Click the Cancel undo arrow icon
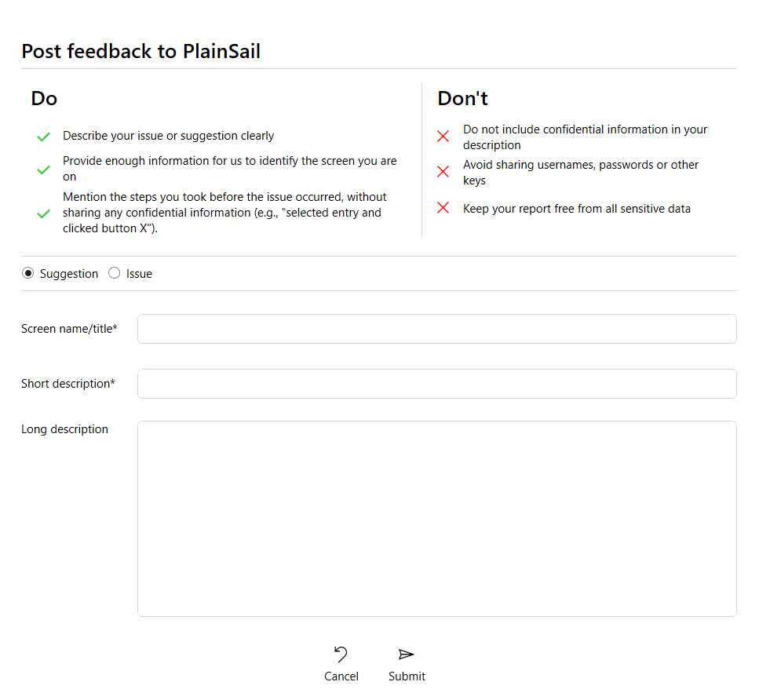This screenshot has width=759, height=700. (x=341, y=654)
